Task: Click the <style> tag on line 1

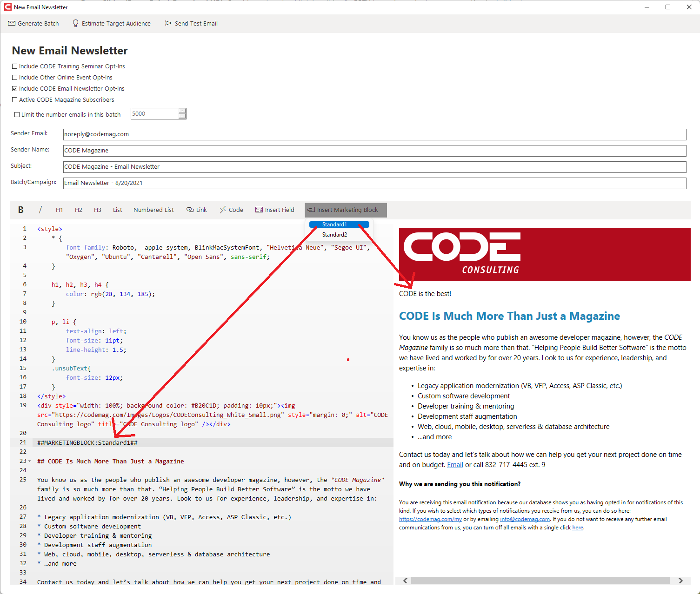Action: (50, 229)
